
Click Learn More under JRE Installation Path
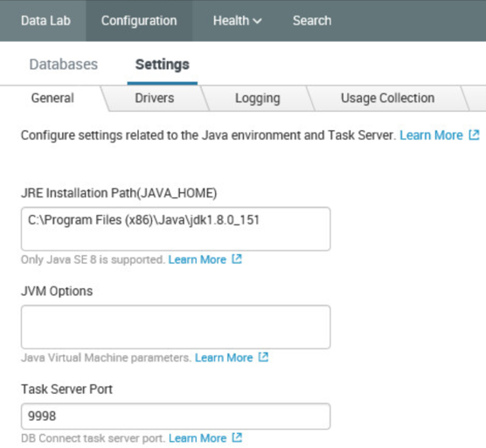click(x=198, y=259)
